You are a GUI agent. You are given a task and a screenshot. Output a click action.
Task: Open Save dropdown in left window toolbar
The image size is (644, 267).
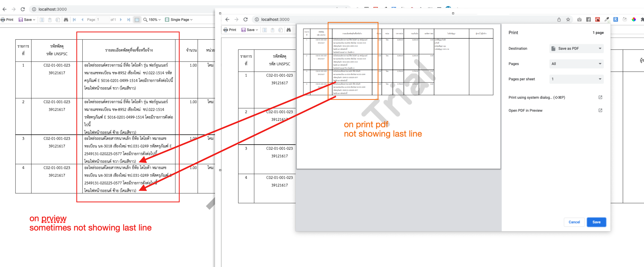[27, 20]
